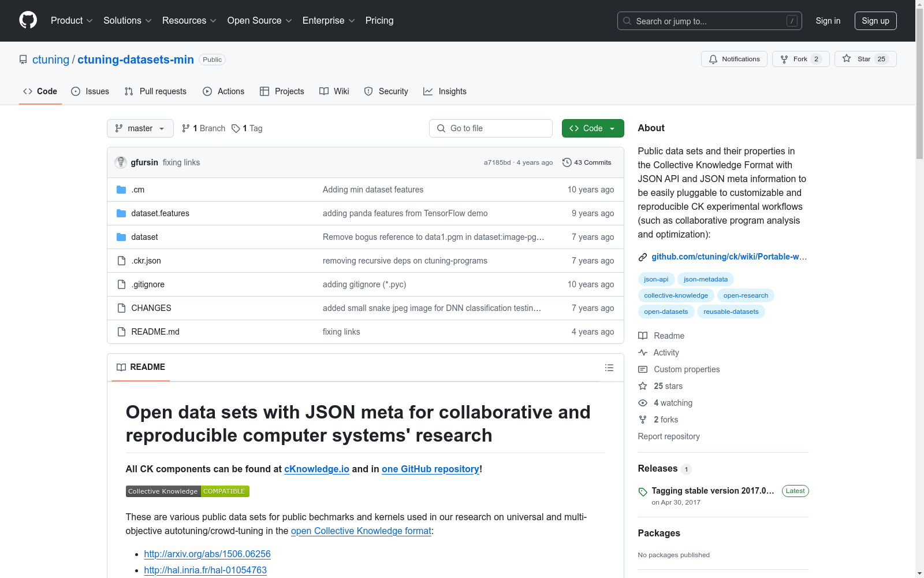Click Report repository link
The width and height of the screenshot is (924, 578).
[x=669, y=436]
